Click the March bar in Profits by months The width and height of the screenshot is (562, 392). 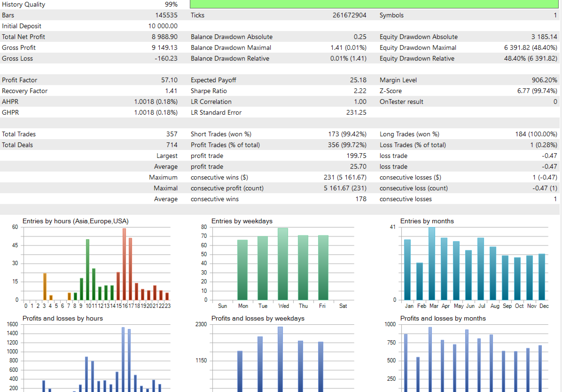click(430, 360)
